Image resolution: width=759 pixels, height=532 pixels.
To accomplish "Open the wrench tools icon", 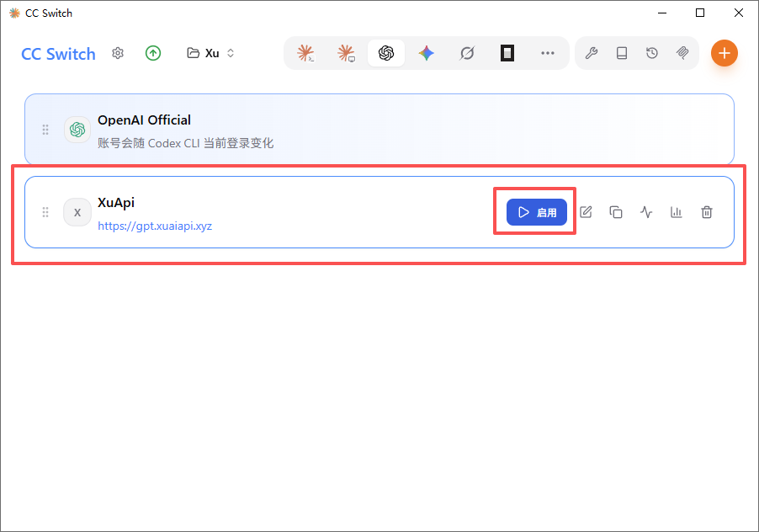I will click(591, 53).
